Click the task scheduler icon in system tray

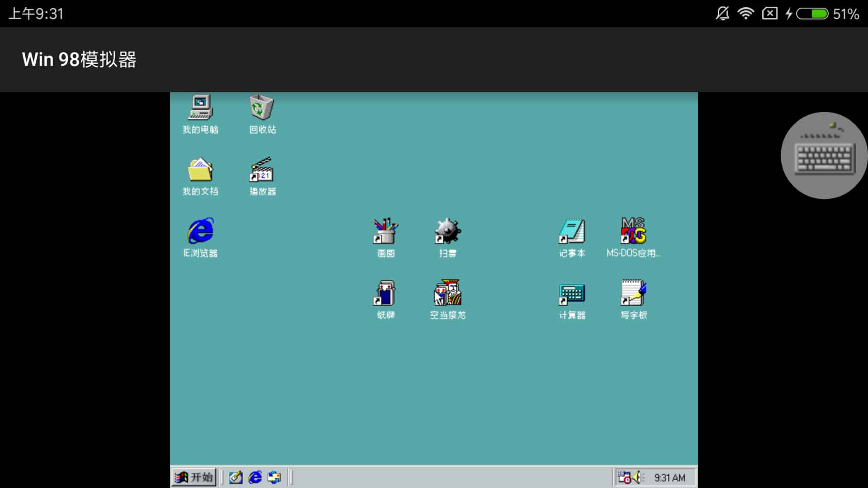[624, 477]
